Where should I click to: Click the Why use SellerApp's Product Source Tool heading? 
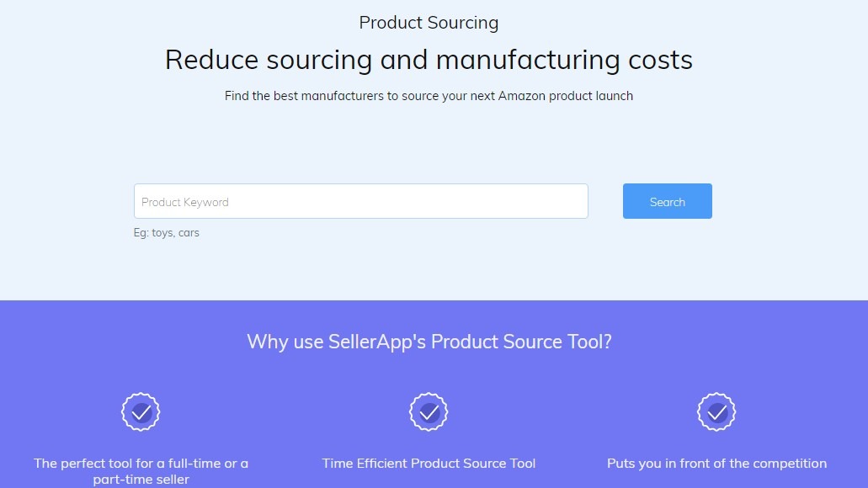click(429, 342)
